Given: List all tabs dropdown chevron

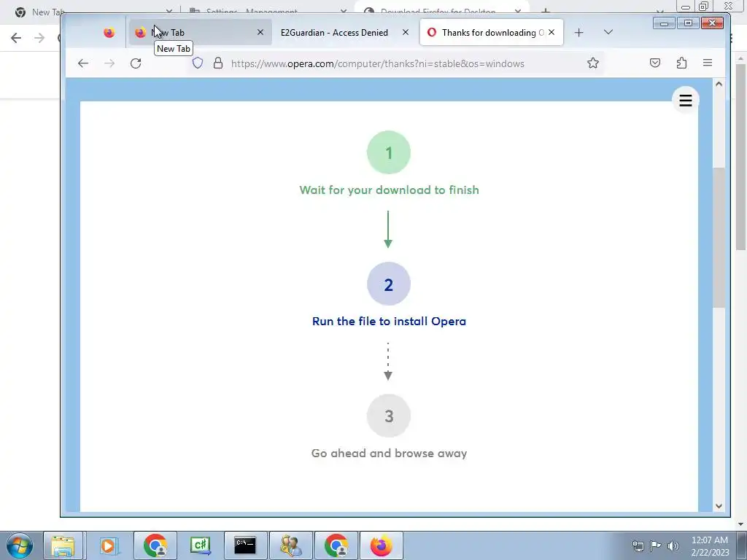Looking at the screenshot, I should click(x=608, y=32).
